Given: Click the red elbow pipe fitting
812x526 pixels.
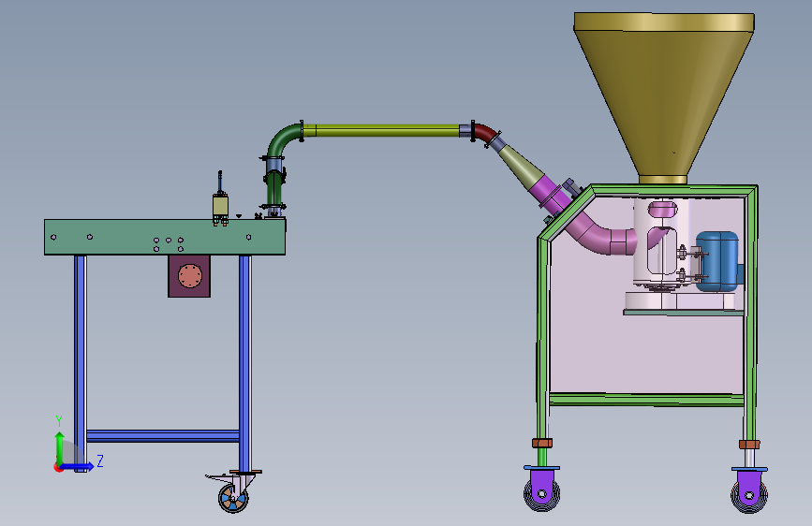Looking at the screenshot, I should tap(485, 133).
